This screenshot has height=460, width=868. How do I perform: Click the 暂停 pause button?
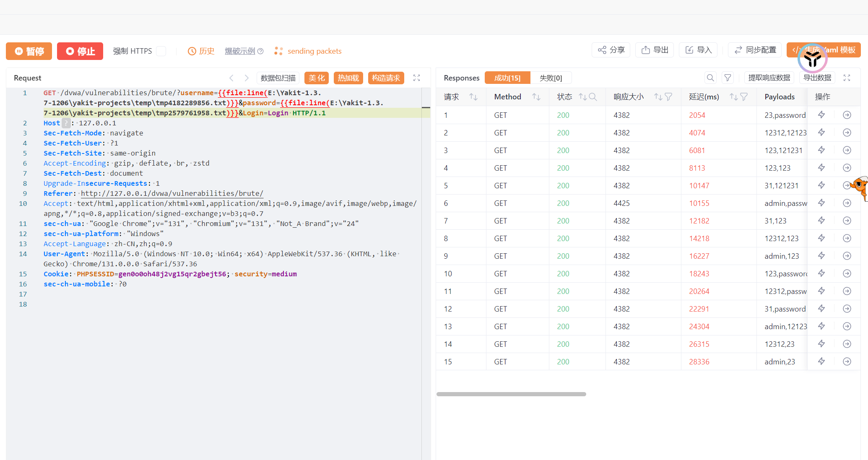tap(29, 51)
